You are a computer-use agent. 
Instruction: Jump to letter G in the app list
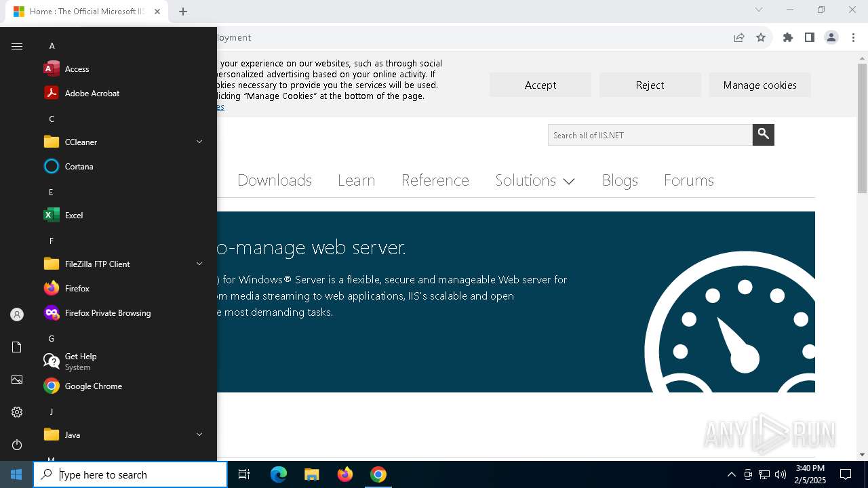(52, 339)
